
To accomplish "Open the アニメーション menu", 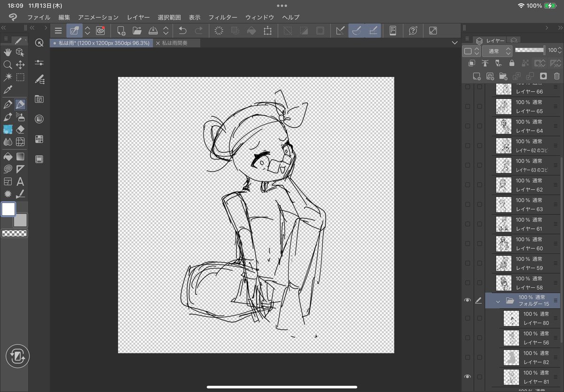I will point(98,17).
